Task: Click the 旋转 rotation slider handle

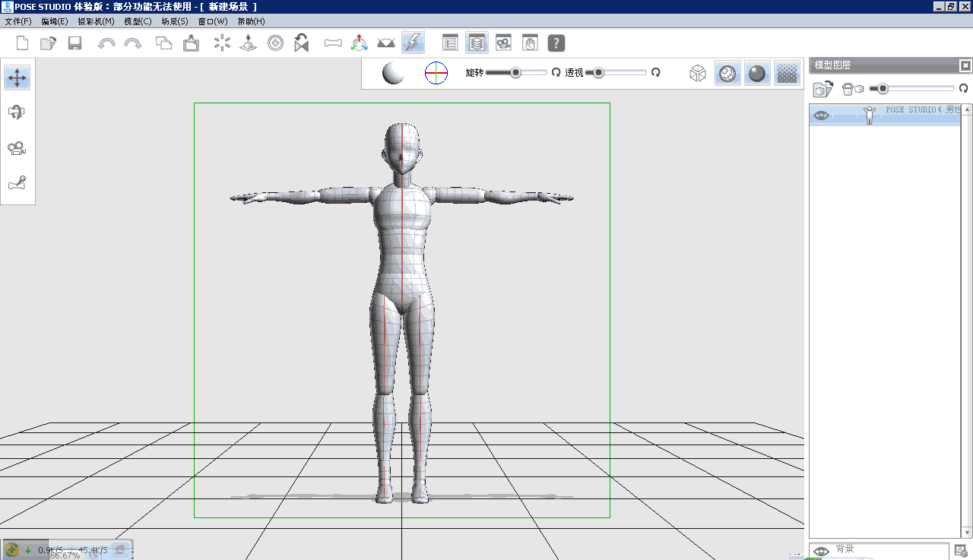Action: [515, 73]
